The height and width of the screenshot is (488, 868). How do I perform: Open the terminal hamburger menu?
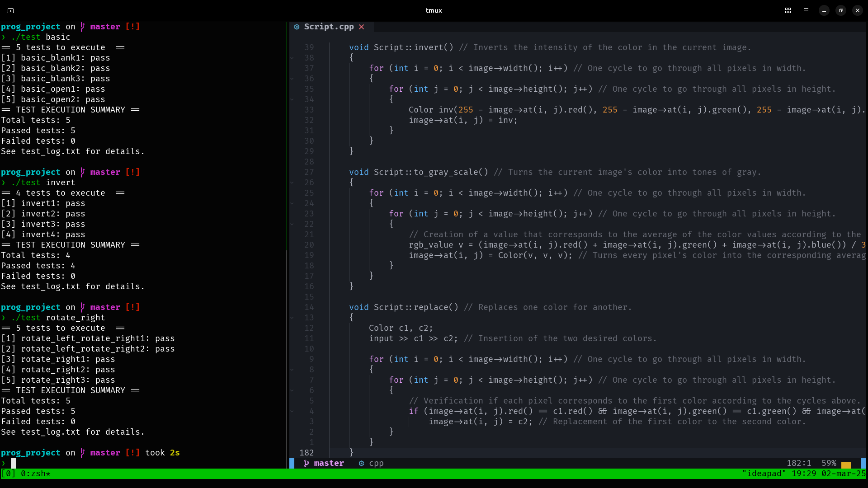pyautogui.click(x=806, y=10)
